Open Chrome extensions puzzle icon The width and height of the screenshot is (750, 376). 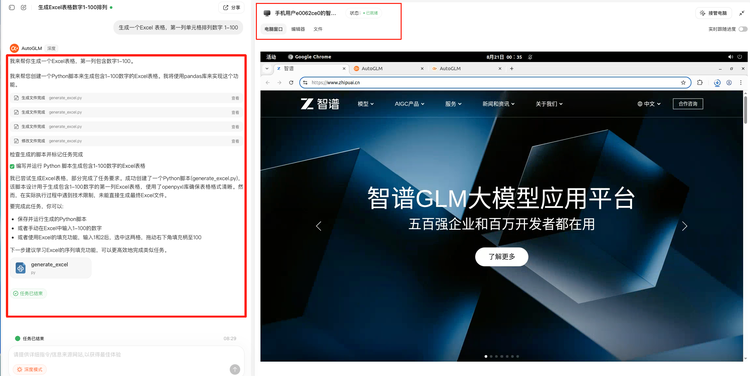(x=700, y=82)
